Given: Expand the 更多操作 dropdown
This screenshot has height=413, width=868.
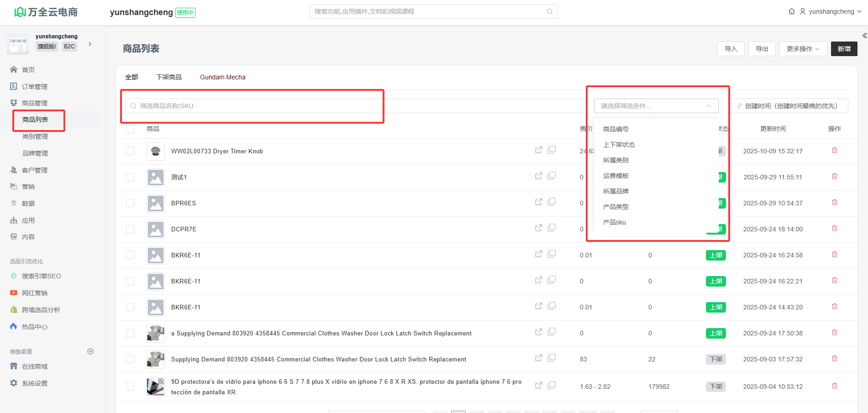Looking at the screenshot, I should [803, 49].
